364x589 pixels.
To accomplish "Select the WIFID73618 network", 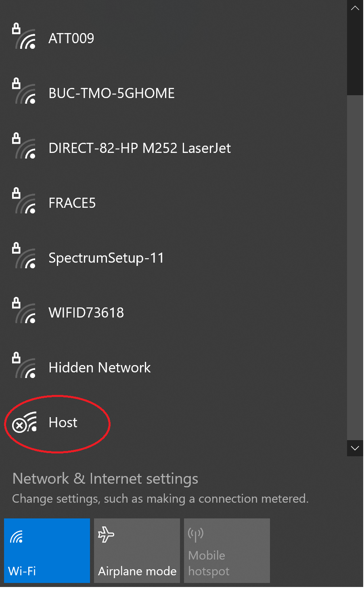I will pyautogui.click(x=86, y=313).
